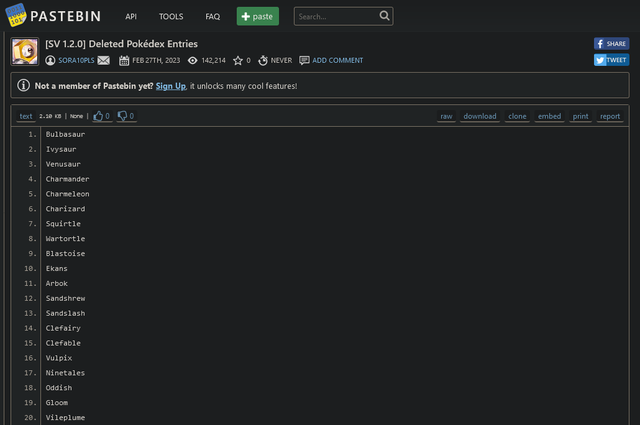Viewport: 640px width, 425px height.
Task: Open the embed option
Action: coord(549,116)
